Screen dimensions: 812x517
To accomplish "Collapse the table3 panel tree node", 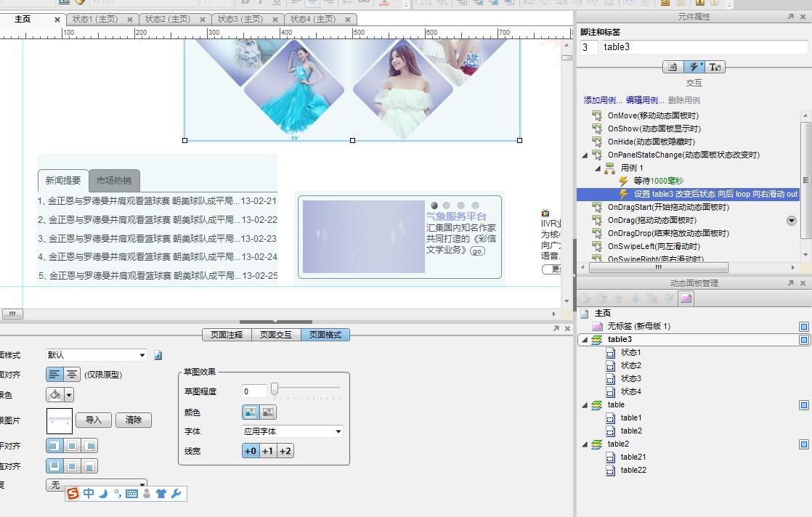I will (585, 340).
